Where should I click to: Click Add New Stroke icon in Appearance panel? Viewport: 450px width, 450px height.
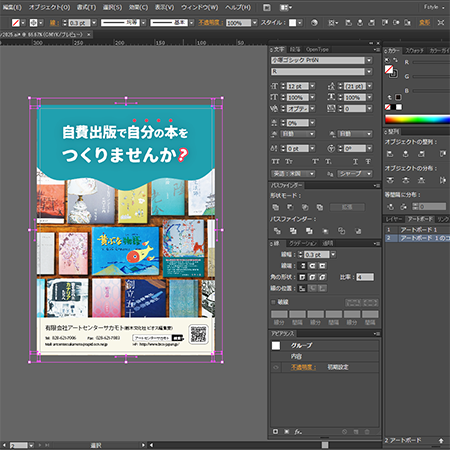point(275,432)
